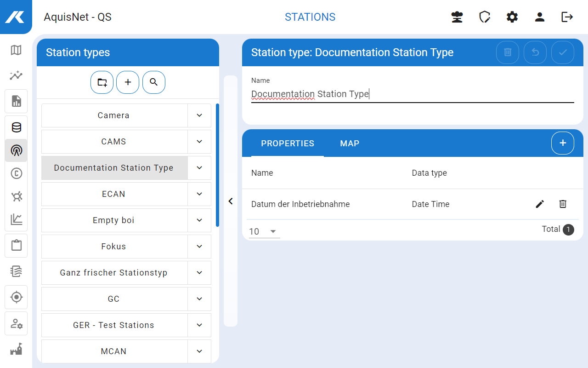
Task: Click the add folder icon
Action: click(x=102, y=82)
